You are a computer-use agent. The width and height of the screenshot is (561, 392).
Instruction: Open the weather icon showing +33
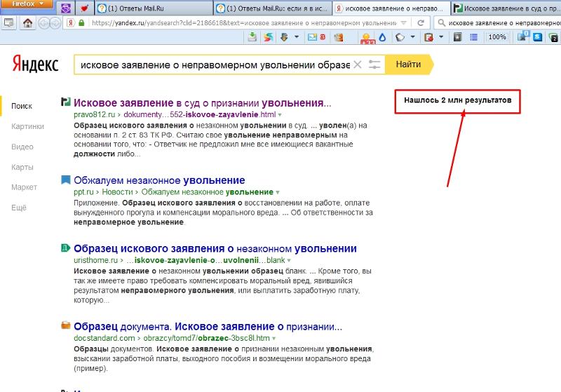tap(367, 38)
